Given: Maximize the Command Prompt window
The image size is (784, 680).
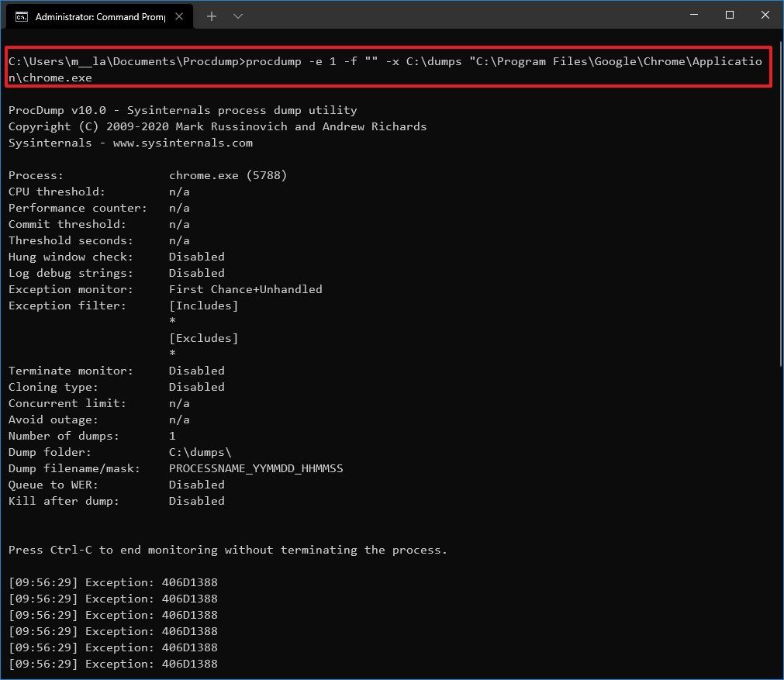Looking at the screenshot, I should pyautogui.click(x=728, y=15).
